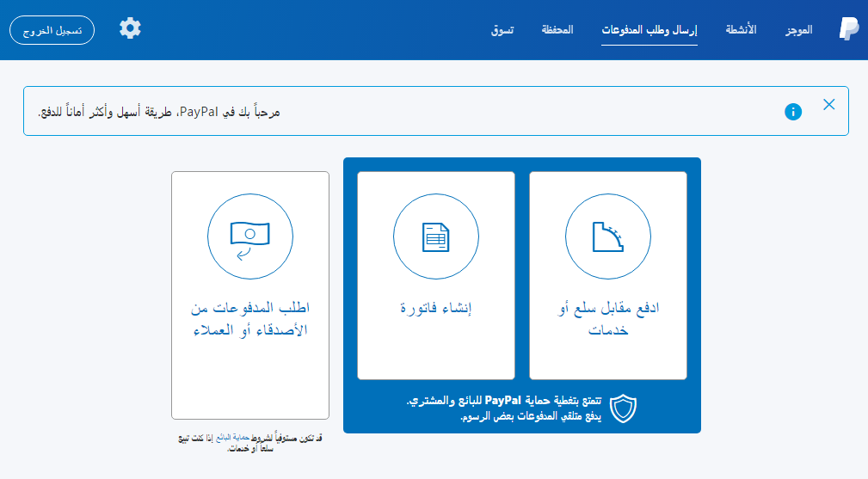Click the pay for goods circular icon
This screenshot has height=479, width=868.
pyautogui.click(x=608, y=236)
